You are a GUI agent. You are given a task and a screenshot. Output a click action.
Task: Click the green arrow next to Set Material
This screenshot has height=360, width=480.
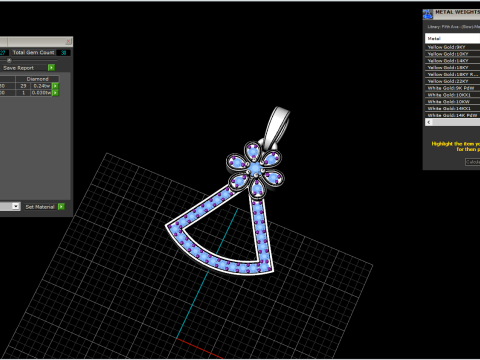[x=61, y=207]
